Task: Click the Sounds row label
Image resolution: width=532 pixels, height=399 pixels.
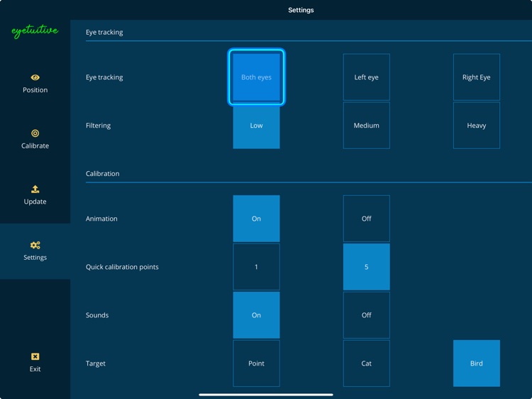Action: [x=97, y=315]
